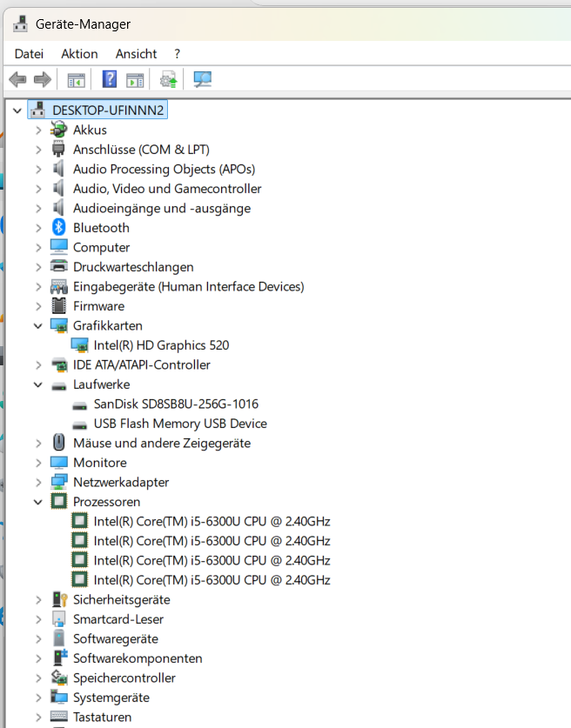The image size is (571, 728).
Task: Click the show/hide action pane toolbar icon
Action: tap(135, 80)
